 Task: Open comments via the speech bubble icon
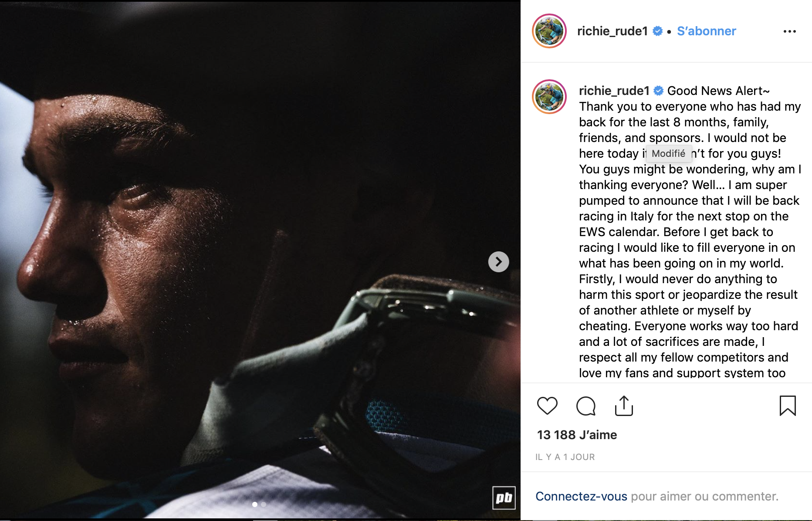pos(585,406)
